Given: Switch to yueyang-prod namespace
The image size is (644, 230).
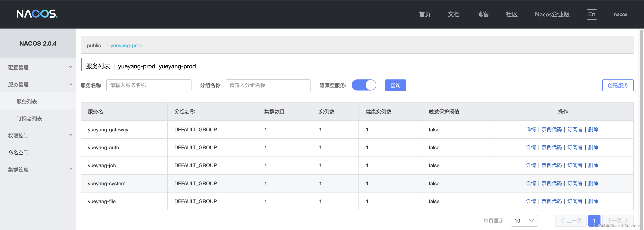Looking at the screenshot, I should click(126, 45).
